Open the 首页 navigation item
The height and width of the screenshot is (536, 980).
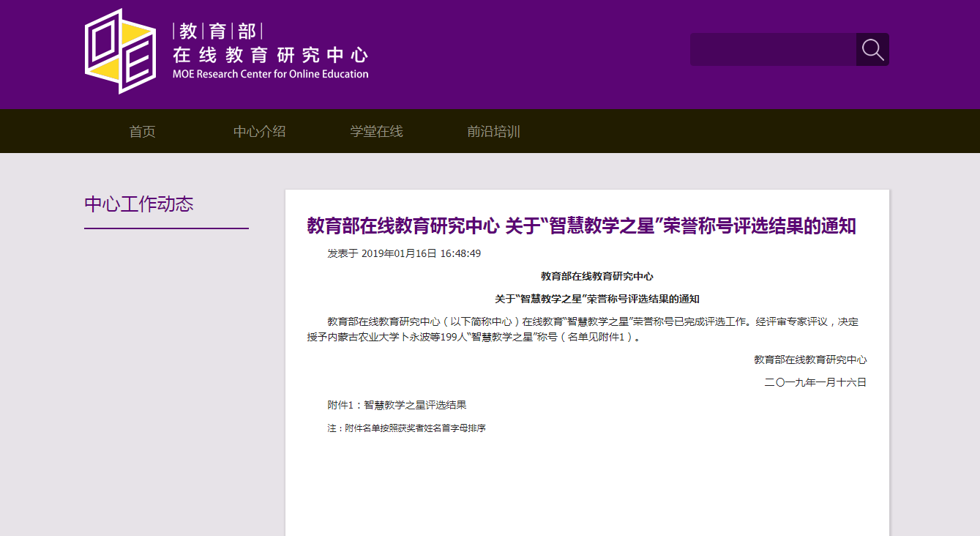point(142,132)
